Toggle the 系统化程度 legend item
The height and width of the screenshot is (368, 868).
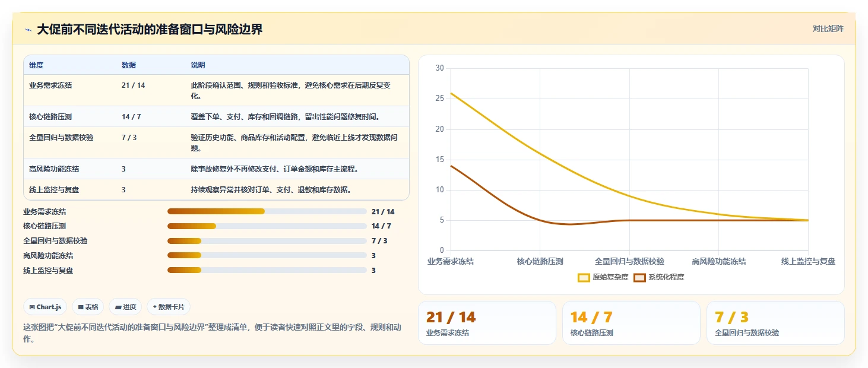click(658, 277)
